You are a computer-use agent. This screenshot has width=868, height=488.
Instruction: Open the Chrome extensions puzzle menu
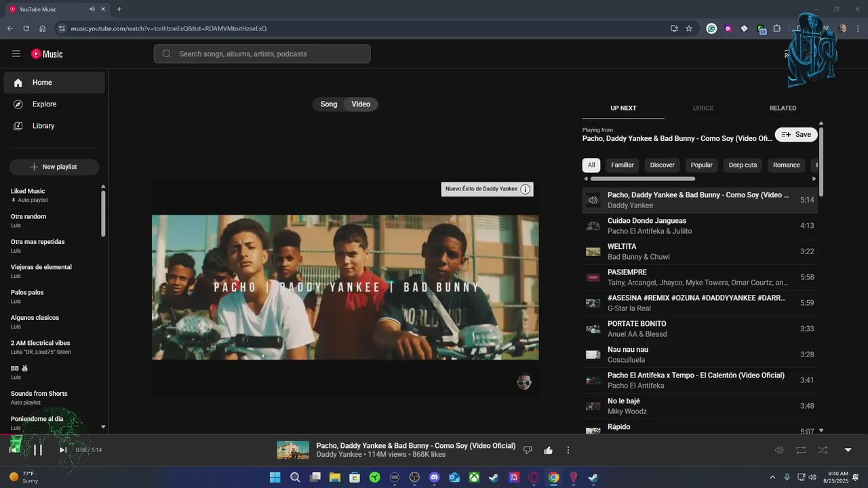pyautogui.click(x=777, y=28)
